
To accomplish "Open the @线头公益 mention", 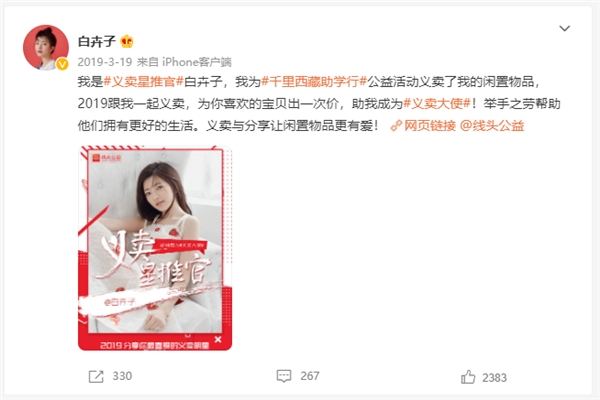I will coord(492,126).
